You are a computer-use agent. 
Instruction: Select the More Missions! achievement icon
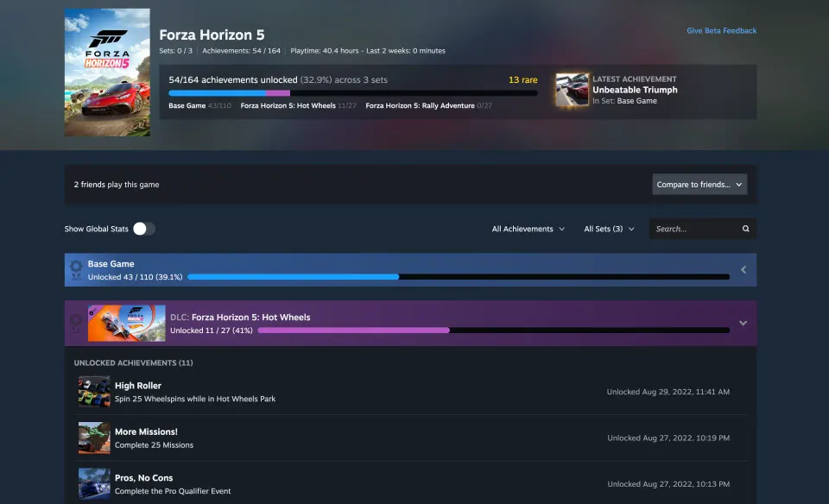pyautogui.click(x=94, y=438)
